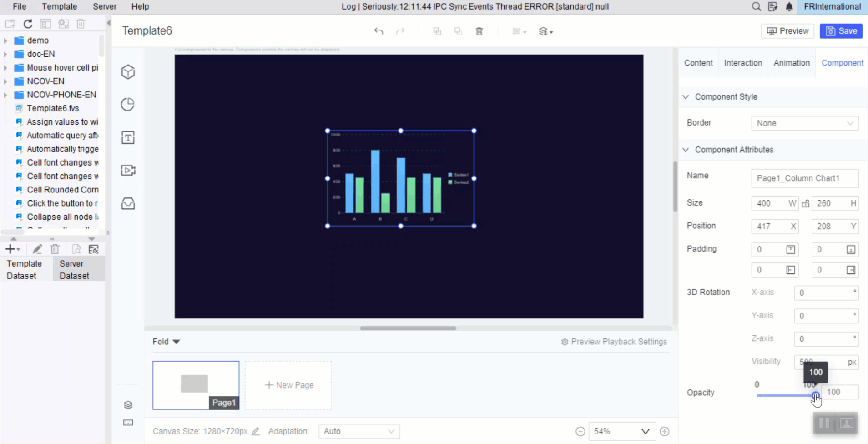Open the Server menu
Viewport: 868px width, 444px height.
point(105,6)
